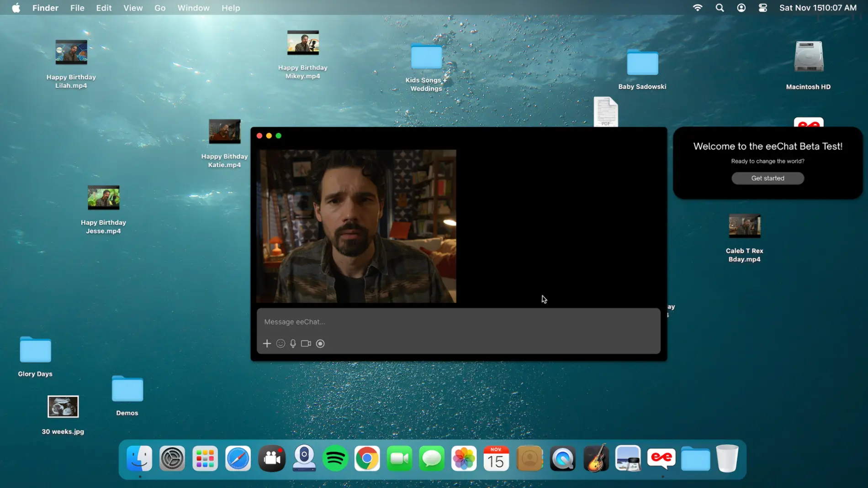Open Google Chrome in the Dock
This screenshot has width=868, height=488.
click(367, 458)
